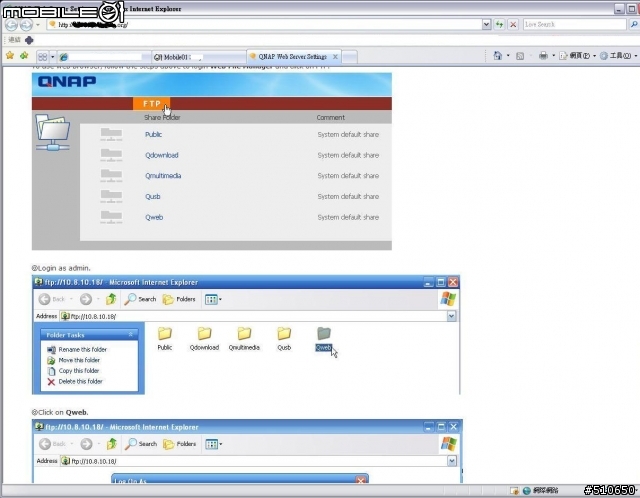Select the Qdownload folder in FTP listing
Image resolution: width=640 pixels, height=498 pixels.
pyautogui.click(x=204, y=338)
